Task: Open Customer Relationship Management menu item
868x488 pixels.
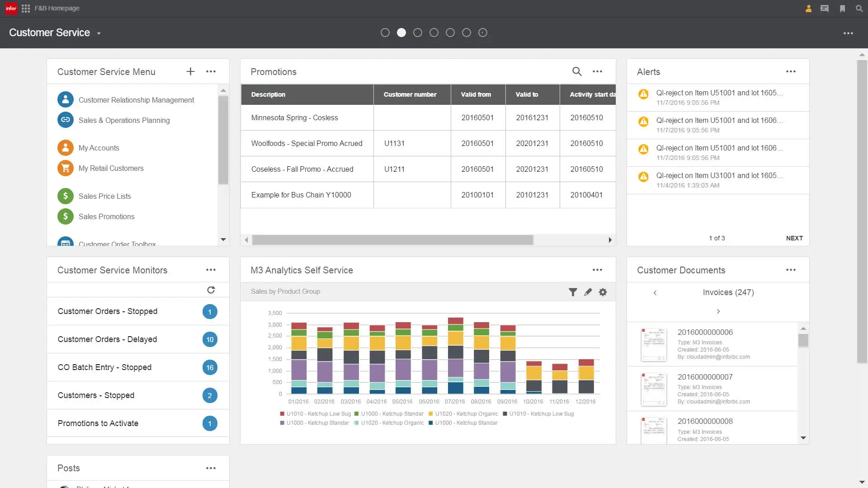Action: coord(136,100)
